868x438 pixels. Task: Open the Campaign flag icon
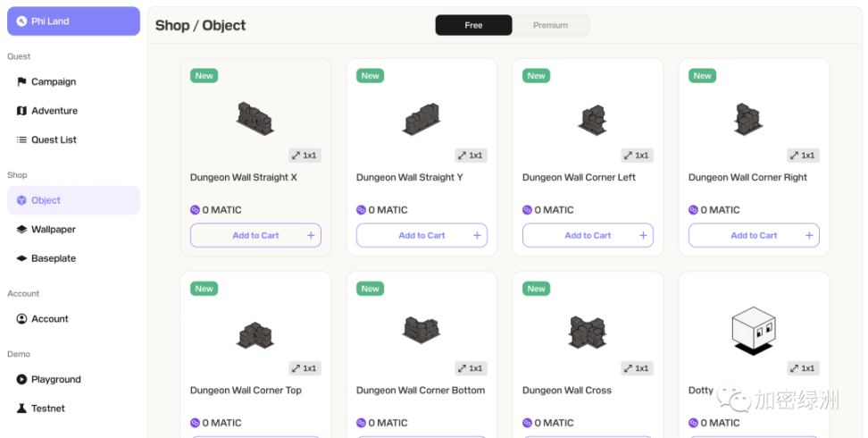(x=21, y=82)
